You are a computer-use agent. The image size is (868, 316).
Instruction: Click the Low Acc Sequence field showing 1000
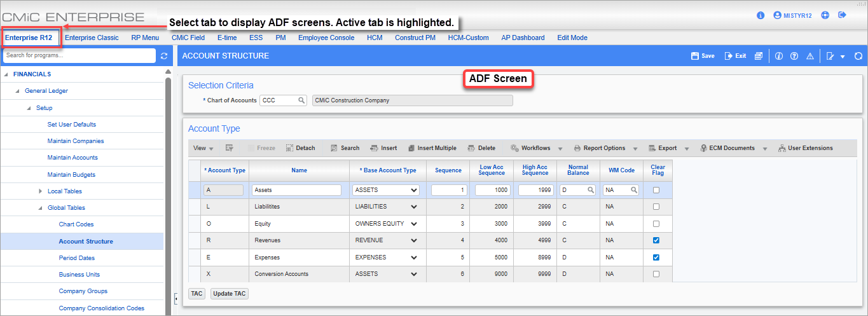(x=493, y=189)
